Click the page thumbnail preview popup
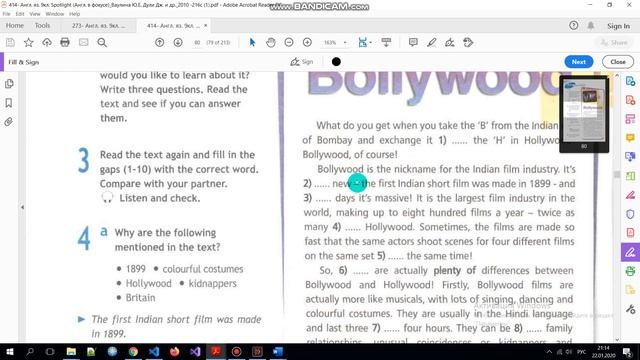Viewport: 640px width, 360px height. [584, 114]
